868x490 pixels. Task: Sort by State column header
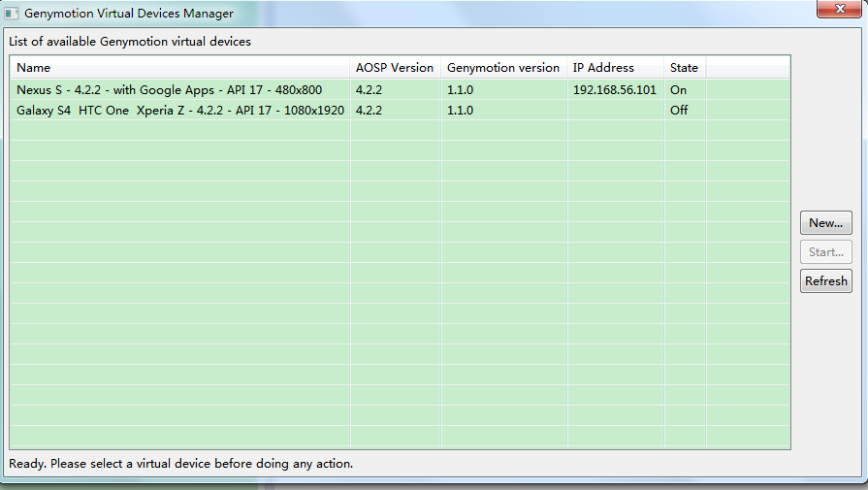coord(685,68)
